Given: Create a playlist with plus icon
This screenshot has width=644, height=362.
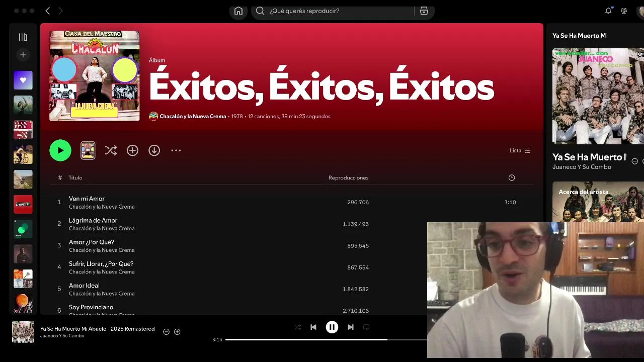Looking at the screenshot, I should pyautogui.click(x=23, y=55).
